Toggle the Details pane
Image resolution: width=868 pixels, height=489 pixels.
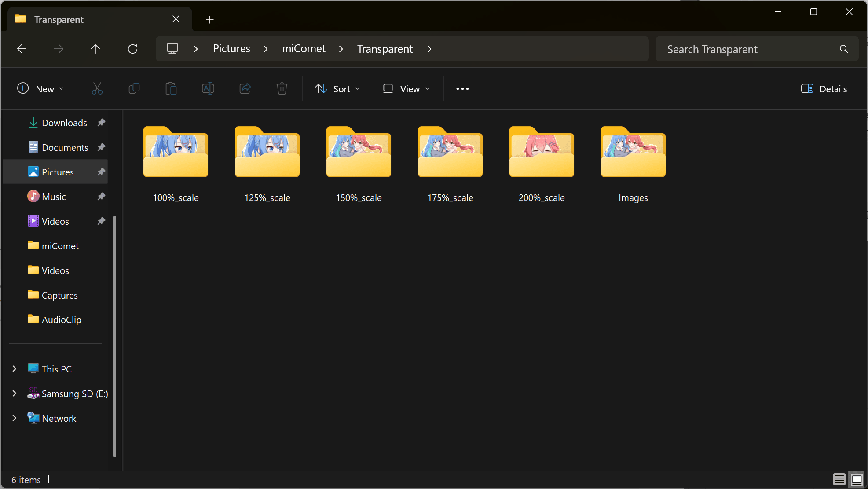[x=824, y=89]
